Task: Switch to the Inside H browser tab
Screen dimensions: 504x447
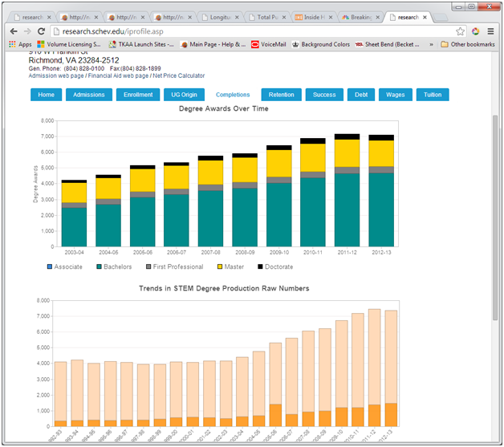Action: click(313, 16)
